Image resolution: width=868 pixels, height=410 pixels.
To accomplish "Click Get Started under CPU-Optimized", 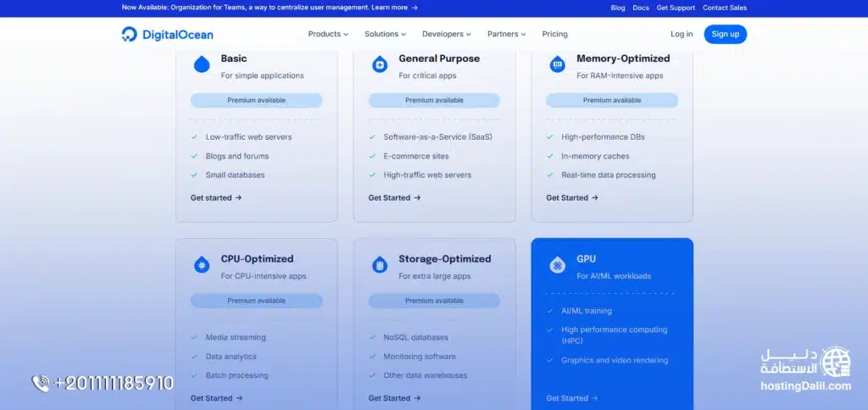I will click(216, 398).
